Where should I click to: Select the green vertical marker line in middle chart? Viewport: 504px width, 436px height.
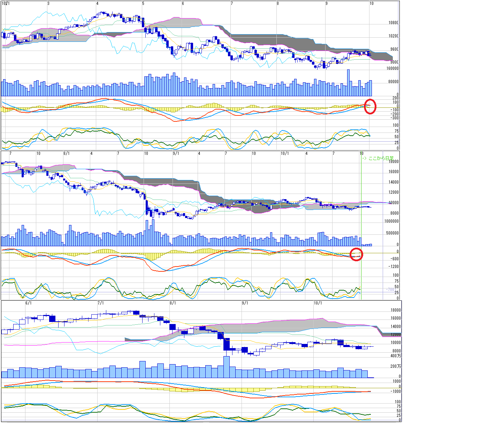pyautogui.click(x=361, y=209)
